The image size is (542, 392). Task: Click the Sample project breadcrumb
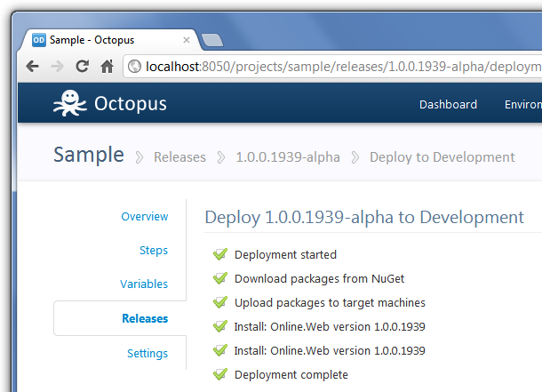89,155
